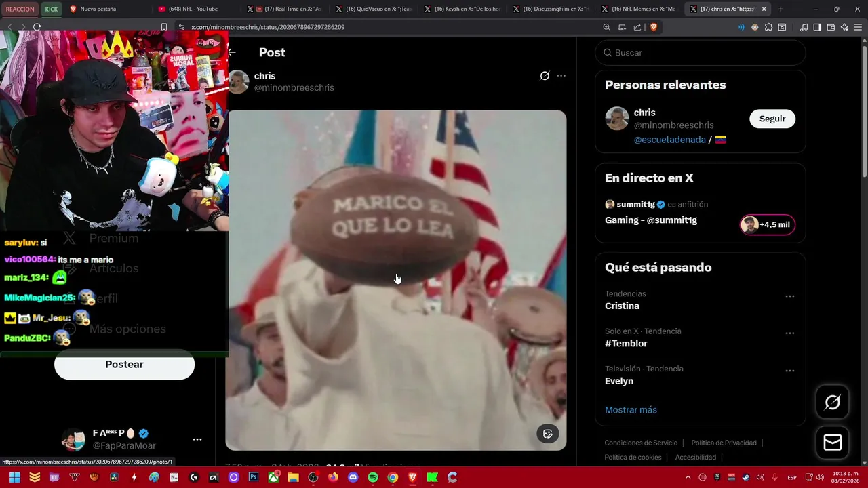
Task: Open Política de cookies link
Action: (633, 457)
